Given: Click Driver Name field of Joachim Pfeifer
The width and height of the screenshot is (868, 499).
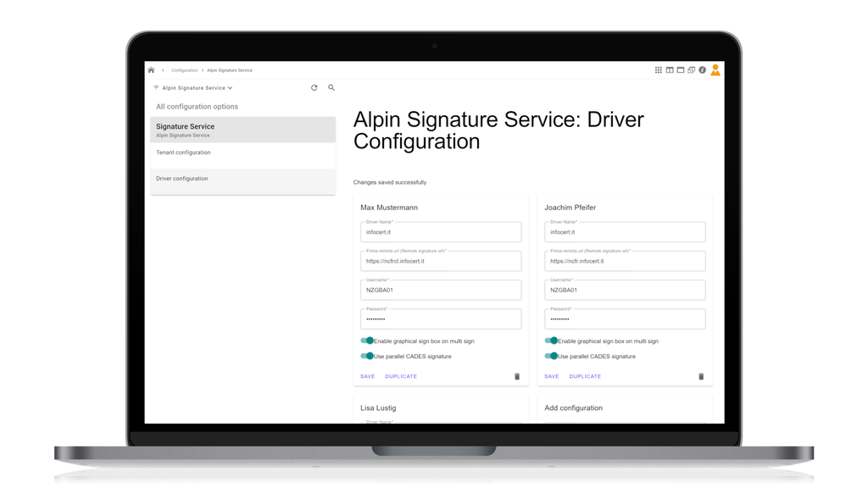Looking at the screenshot, I should [625, 232].
